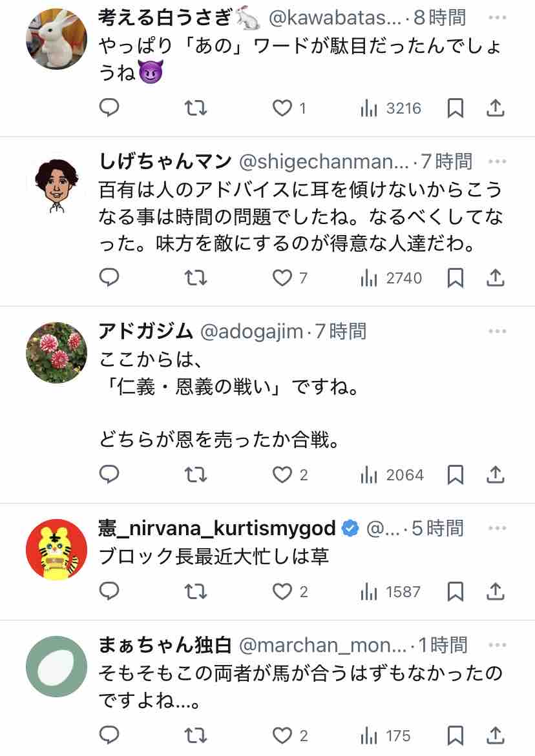View 3216 view count on first tweet

click(391, 108)
